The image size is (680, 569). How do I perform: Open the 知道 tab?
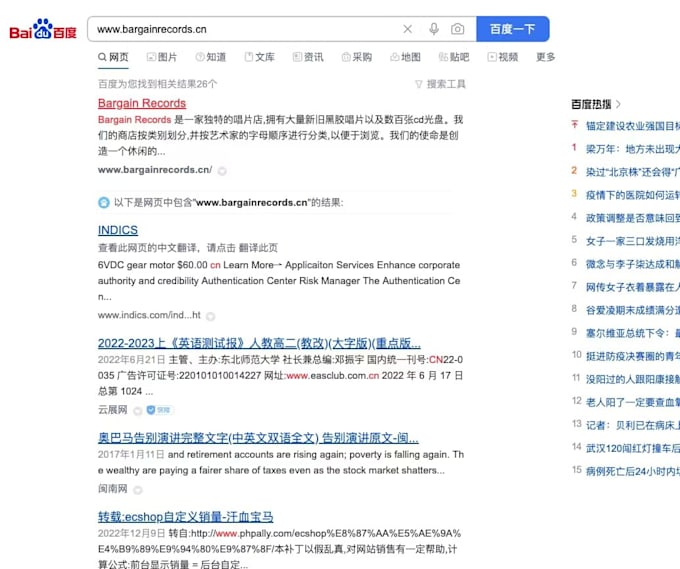pyautogui.click(x=211, y=57)
